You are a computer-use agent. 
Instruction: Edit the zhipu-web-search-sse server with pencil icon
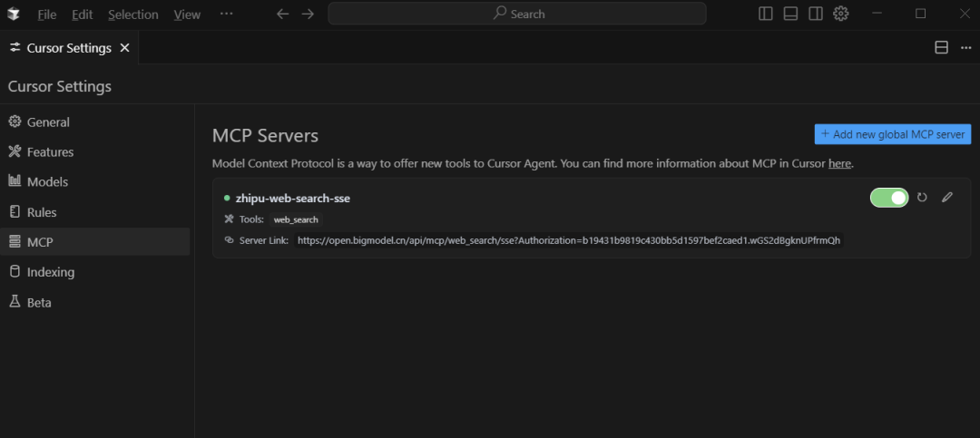click(x=946, y=198)
